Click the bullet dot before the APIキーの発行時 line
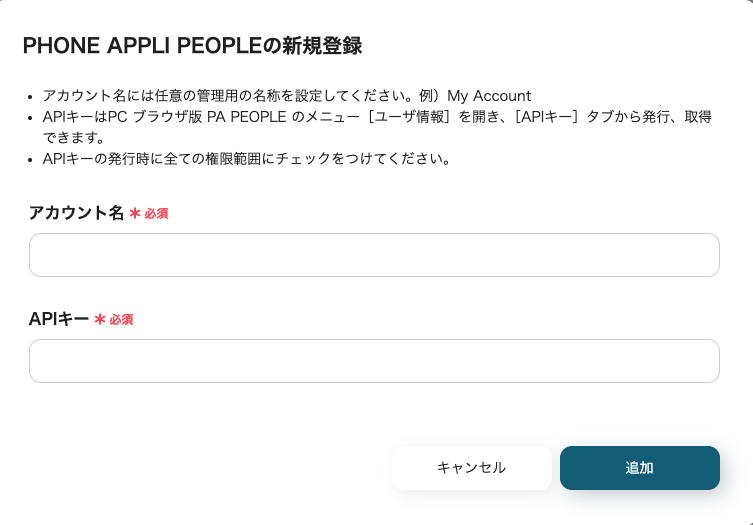Viewport: 753px width, 525px height. coord(32,160)
